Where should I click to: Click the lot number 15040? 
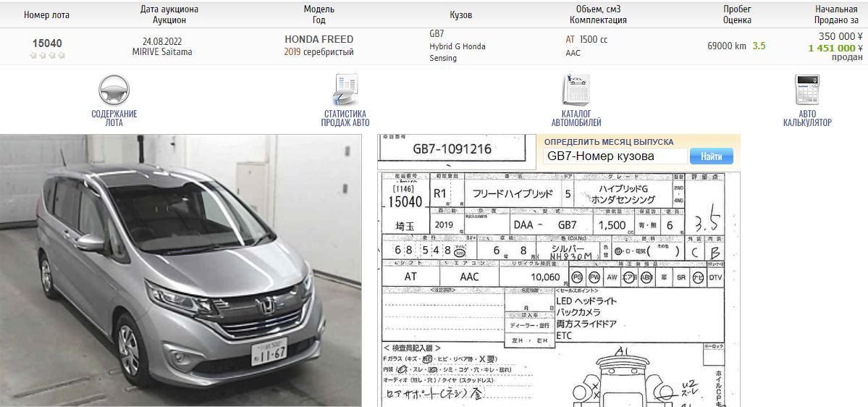coord(47,43)
